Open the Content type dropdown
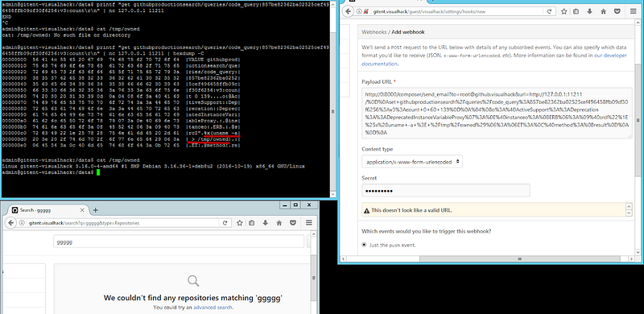This screenshot has width=644, height=314. pos(412,162)
